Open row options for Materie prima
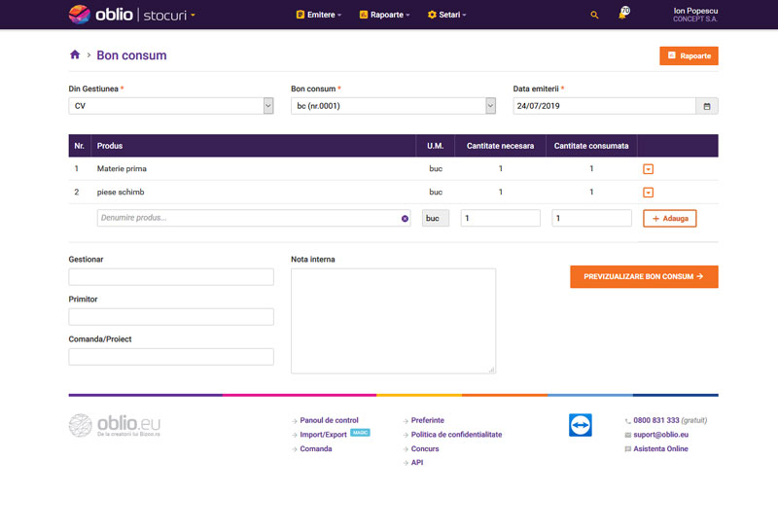The image size is (778, 532). [648, 169]
